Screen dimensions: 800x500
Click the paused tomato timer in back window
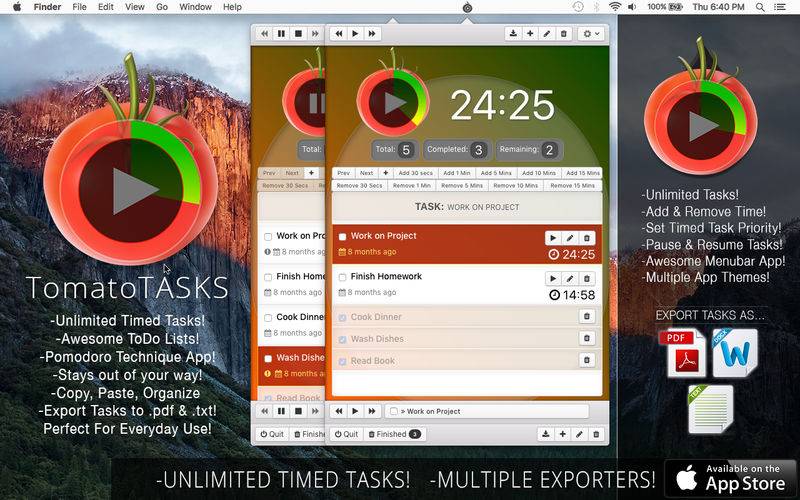click(305, 104)
